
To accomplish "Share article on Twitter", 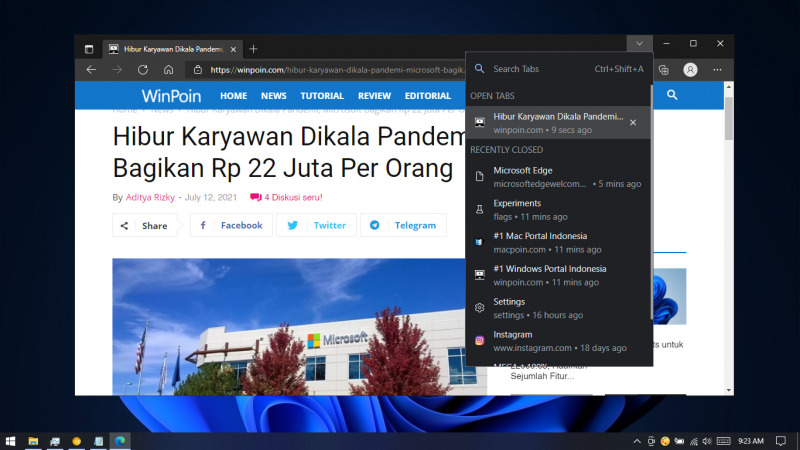I will [316, 225].
